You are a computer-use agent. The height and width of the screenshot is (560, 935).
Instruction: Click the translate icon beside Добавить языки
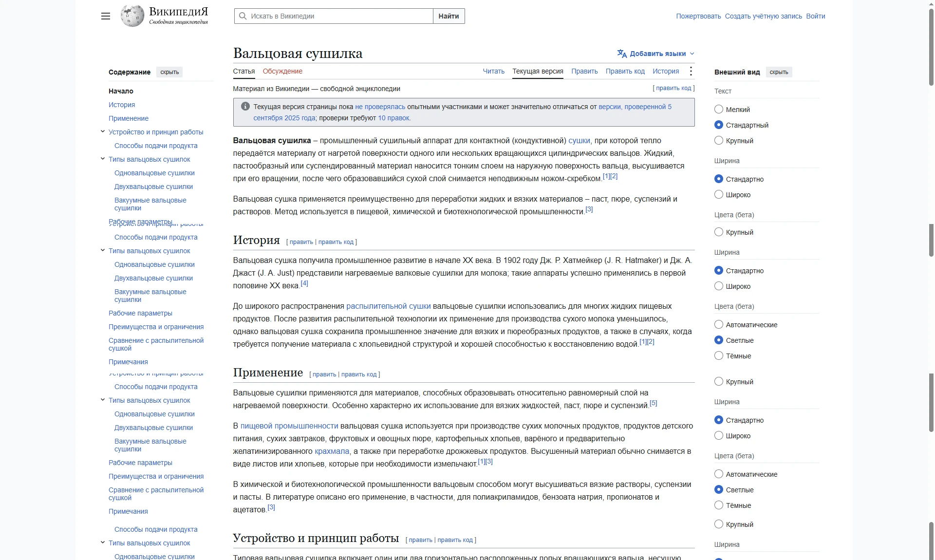pos(622,54)
